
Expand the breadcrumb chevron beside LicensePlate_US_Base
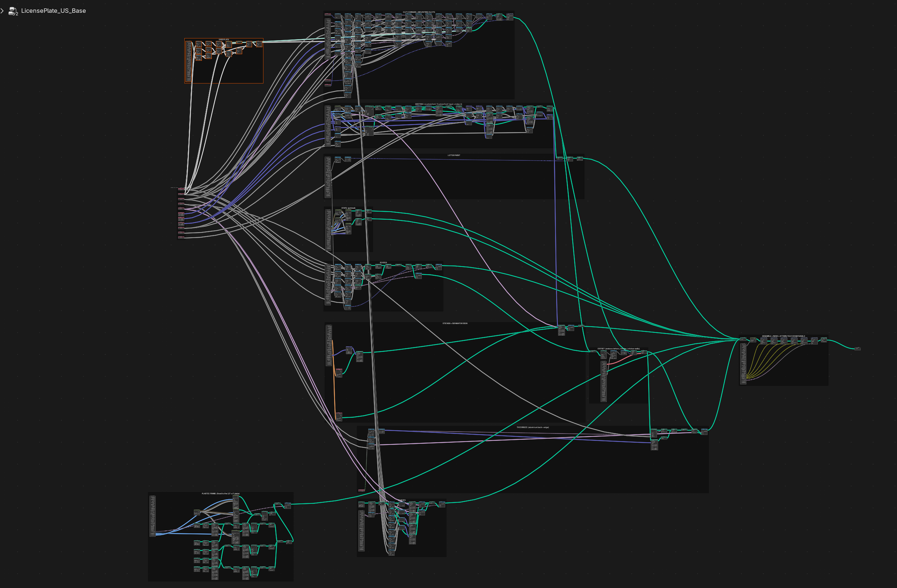tap(2, 11)
